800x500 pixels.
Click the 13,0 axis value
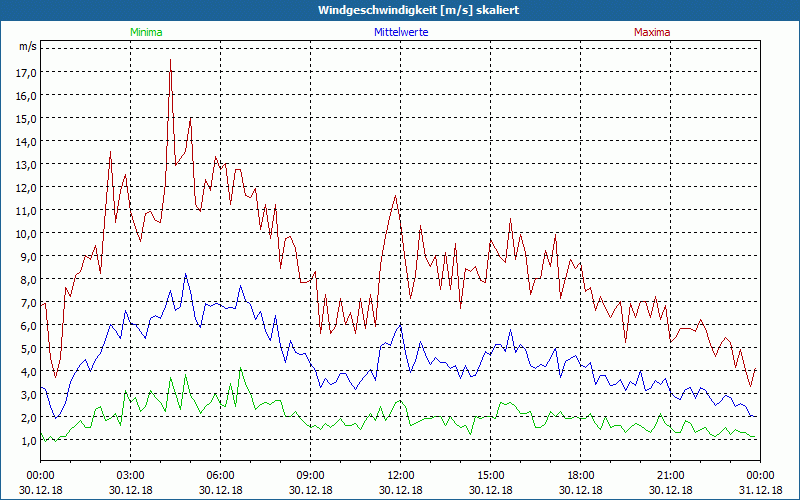pos(26,165)
